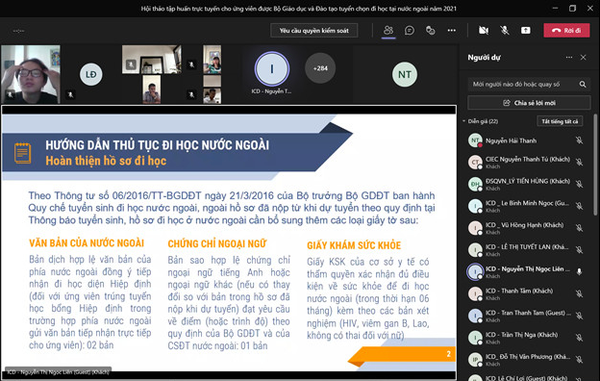Select ICD _ Le Binh Minh Ngoc in the participant list
This screenshot has height=381, width=600.
point(525,206)
